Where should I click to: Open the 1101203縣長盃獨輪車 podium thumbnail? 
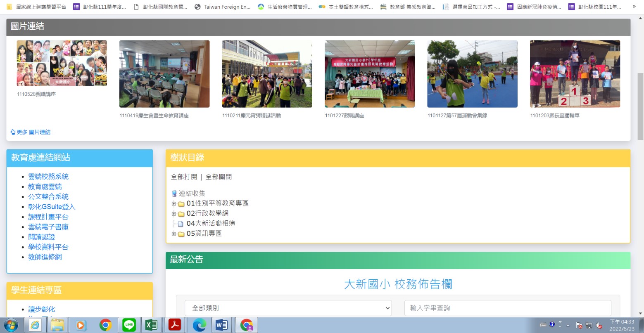click(x=575, y=74)
